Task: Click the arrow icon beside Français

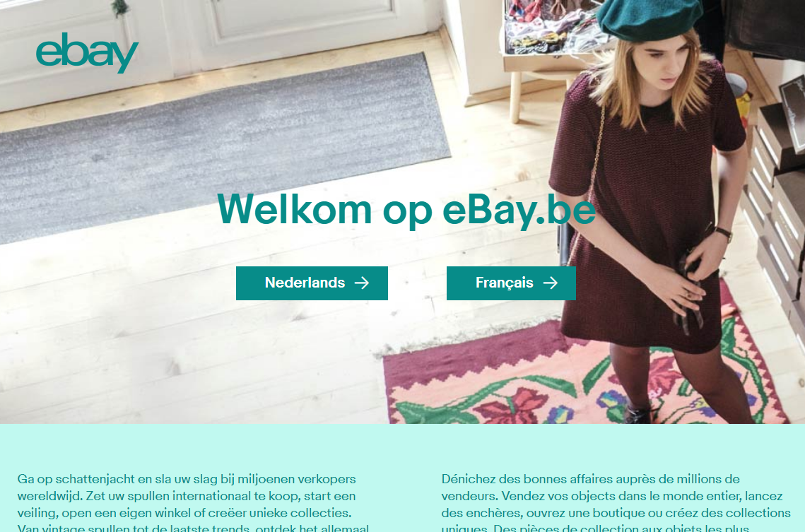Action: (x=551, y=283)
